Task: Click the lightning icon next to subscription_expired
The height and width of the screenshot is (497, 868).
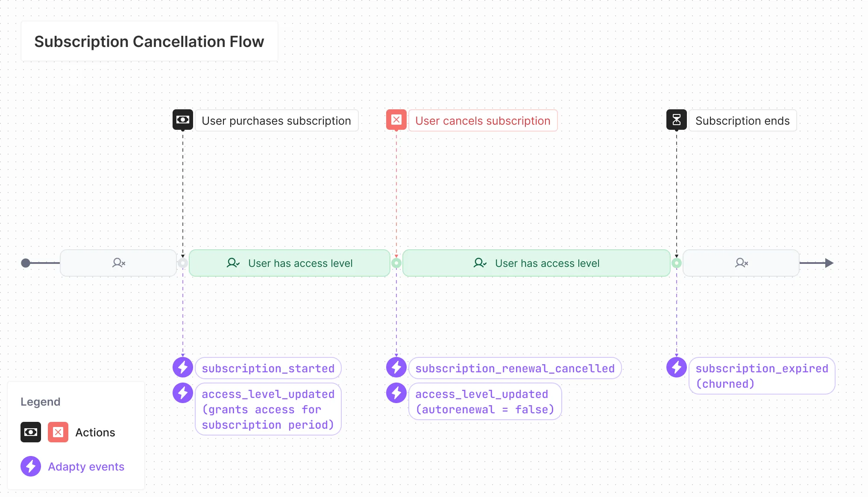Action: [x=677, y=368]
